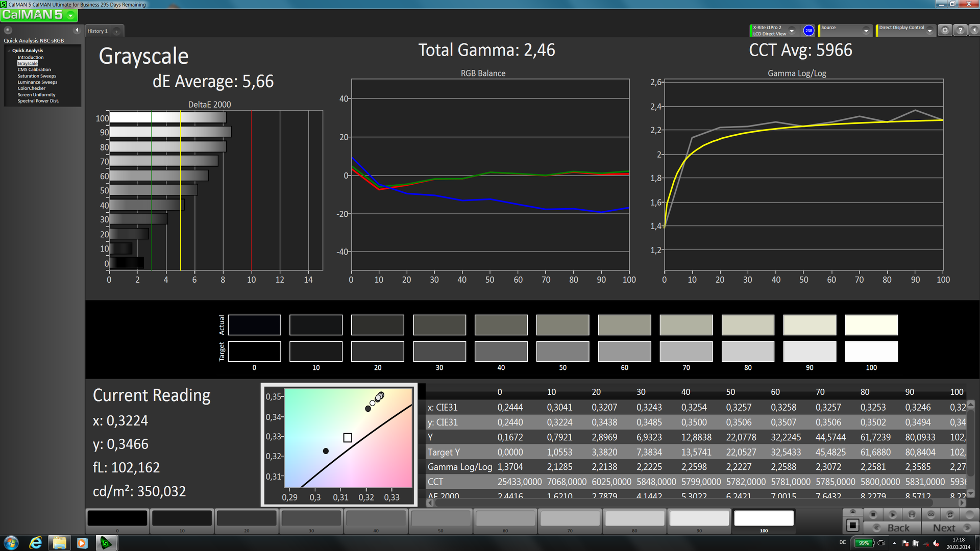Select ColorChecker in the workflow list
This screenshot has height=551, width=980.
pos(32,88)
